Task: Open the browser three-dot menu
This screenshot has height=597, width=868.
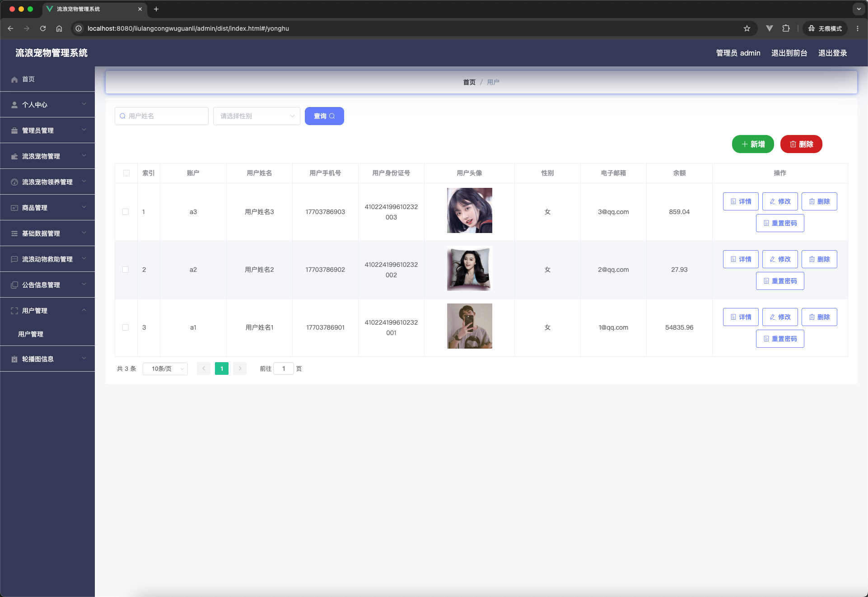Action: pyautogui.click(x=858, y=28)
